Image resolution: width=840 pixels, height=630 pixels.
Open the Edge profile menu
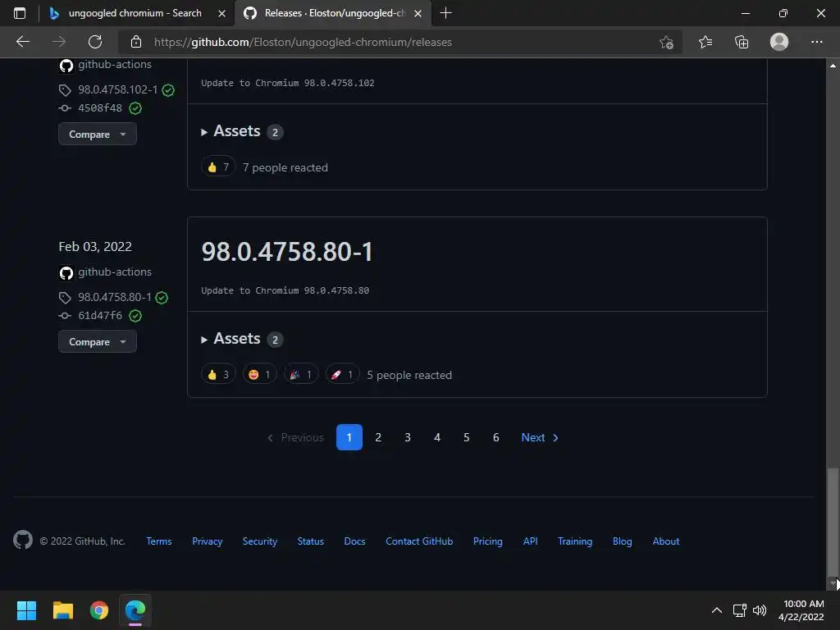pyautogui.click(x=779, y=42)
